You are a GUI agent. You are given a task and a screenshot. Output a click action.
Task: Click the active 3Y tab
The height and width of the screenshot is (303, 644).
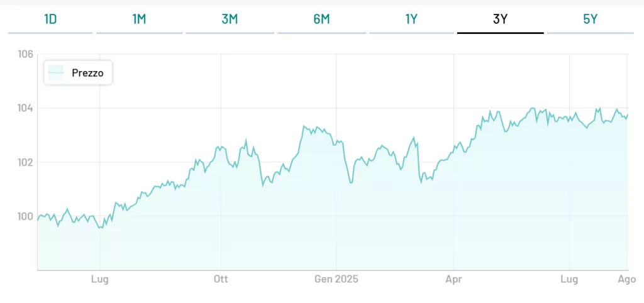tap(500, 19)
